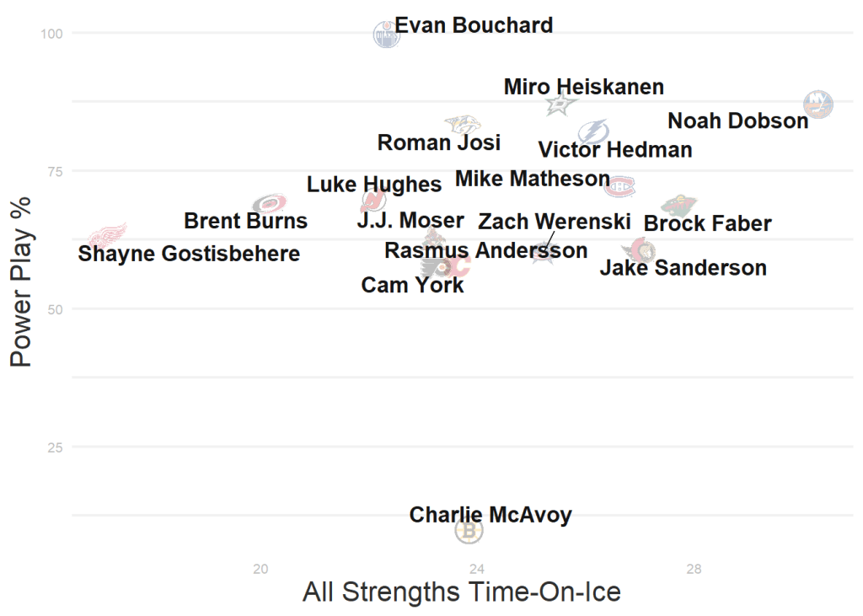Click the Nashville Predators logo point
The image size is (863, 616).
(463, 125)
